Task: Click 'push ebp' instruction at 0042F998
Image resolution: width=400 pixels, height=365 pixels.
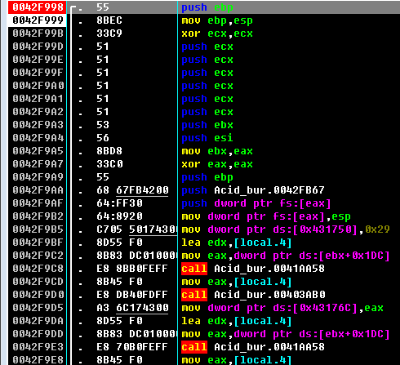Action: [207, 7]
